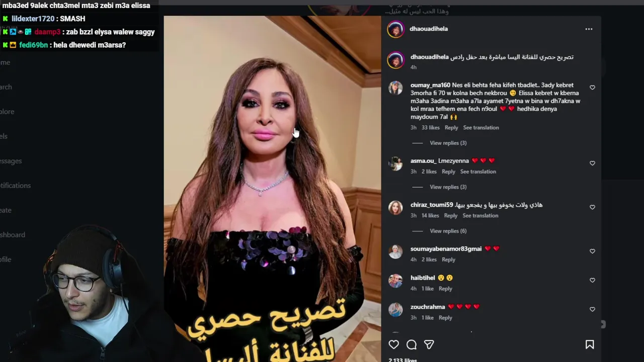Click See translation on oumay_ma160's comment
Screen dimensions: 644x362
481,128
